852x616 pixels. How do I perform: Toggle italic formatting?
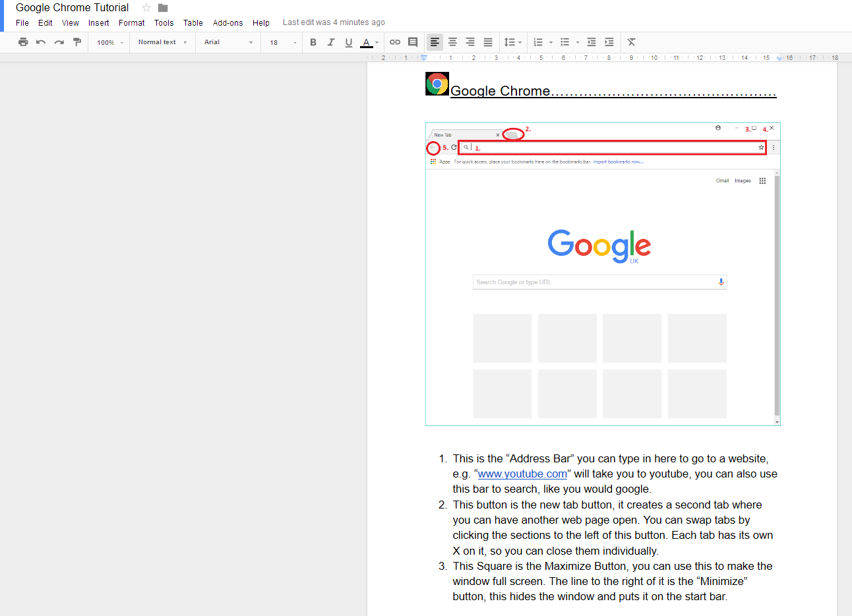[331, 42]
